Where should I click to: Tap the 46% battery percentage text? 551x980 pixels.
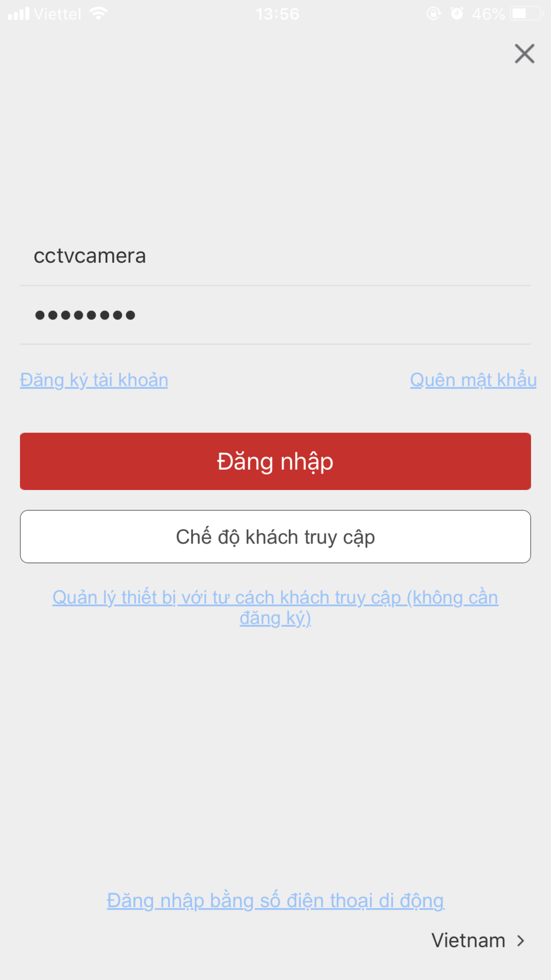(x=488, y=14)
